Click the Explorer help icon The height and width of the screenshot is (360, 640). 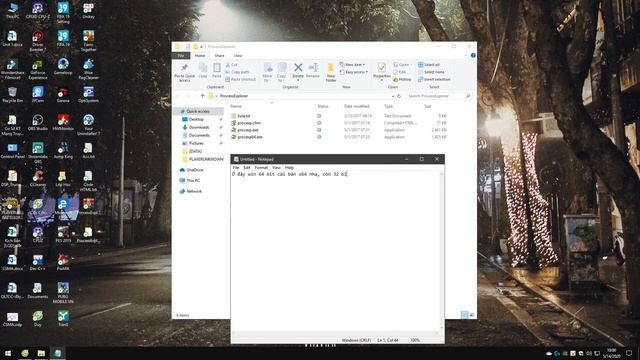pos(473,56)
